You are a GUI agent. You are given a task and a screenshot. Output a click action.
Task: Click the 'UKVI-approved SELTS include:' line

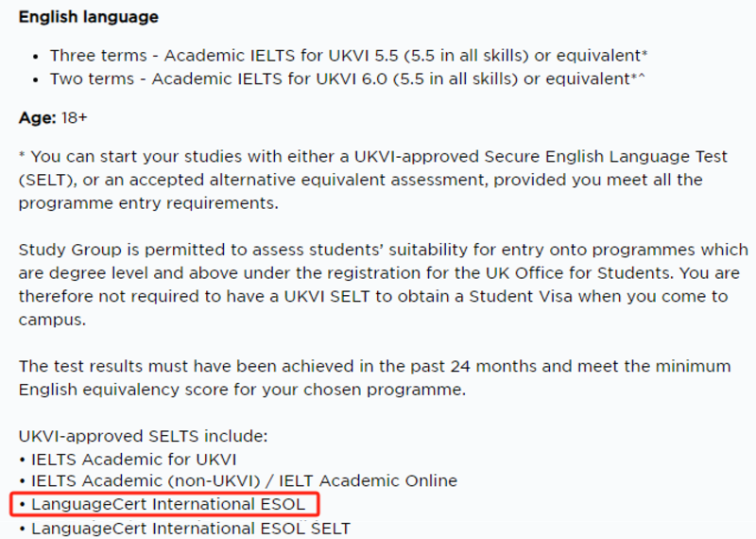pyautogui.click(x=143, y=436)
